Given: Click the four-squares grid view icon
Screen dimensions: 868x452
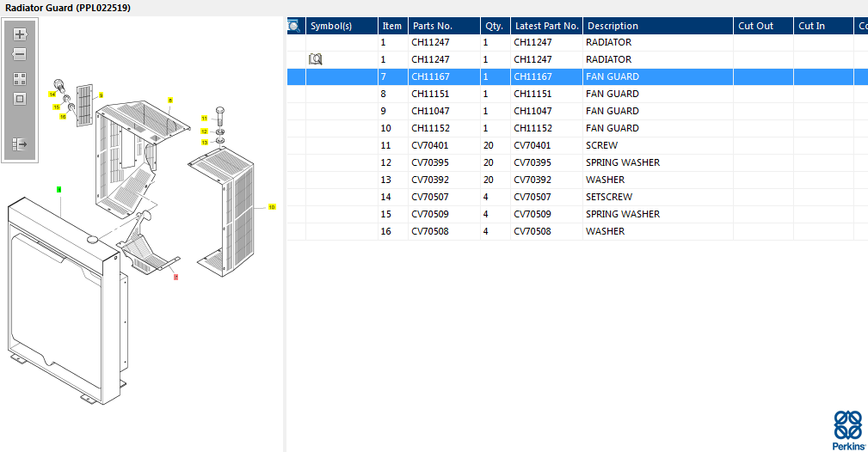Looking at the screenshot, I should 20,79.
